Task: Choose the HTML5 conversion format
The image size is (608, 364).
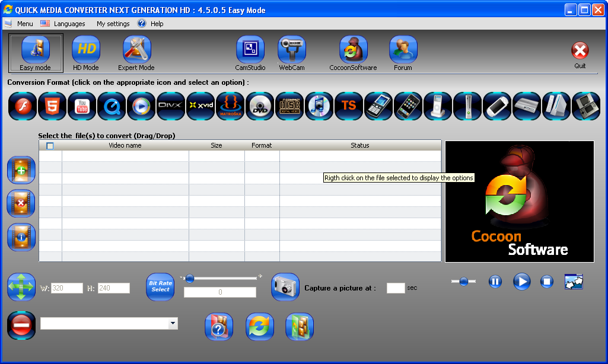Action: (x=52, y=106)
